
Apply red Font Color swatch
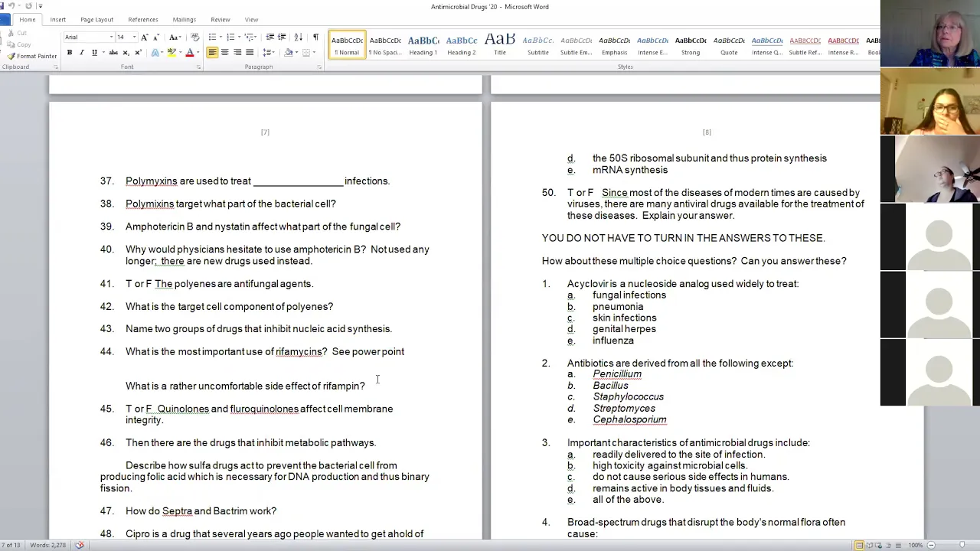[189, 52]
